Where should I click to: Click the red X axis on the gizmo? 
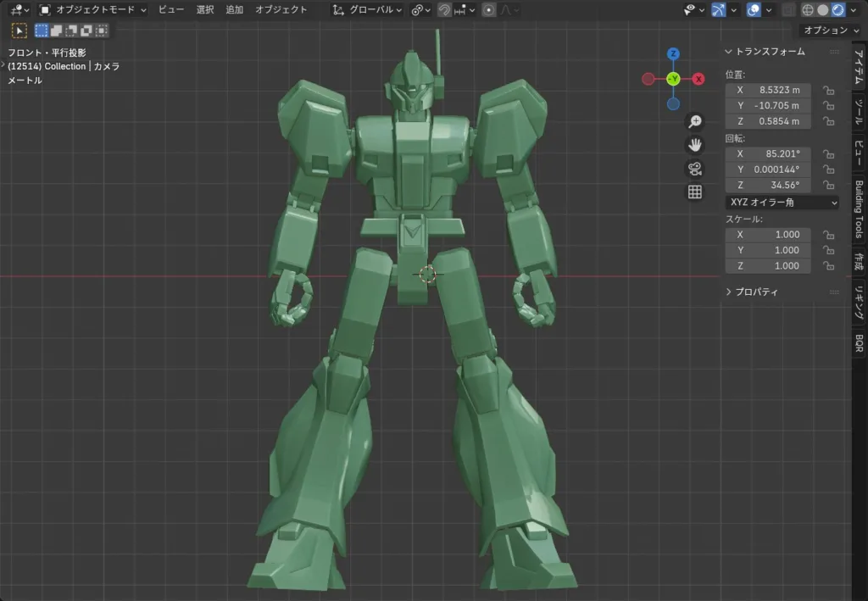tap(698, 79)
